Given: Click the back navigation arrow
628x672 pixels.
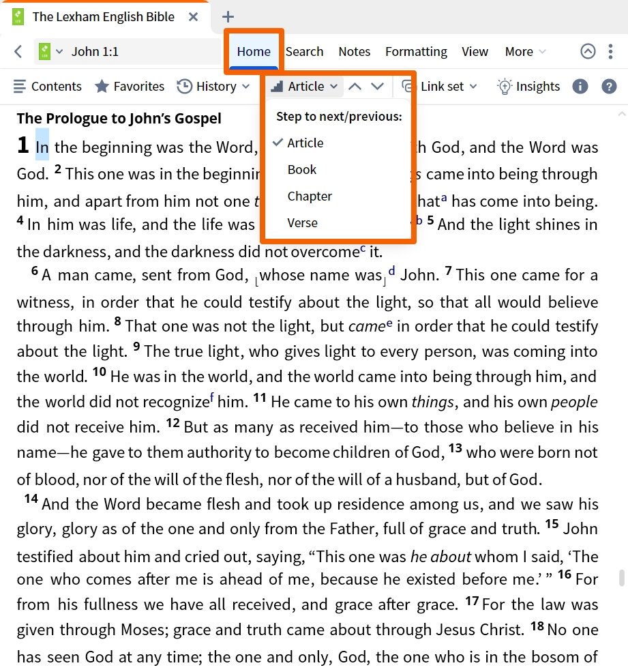Looking at the screenshot, I should [18, 52].
